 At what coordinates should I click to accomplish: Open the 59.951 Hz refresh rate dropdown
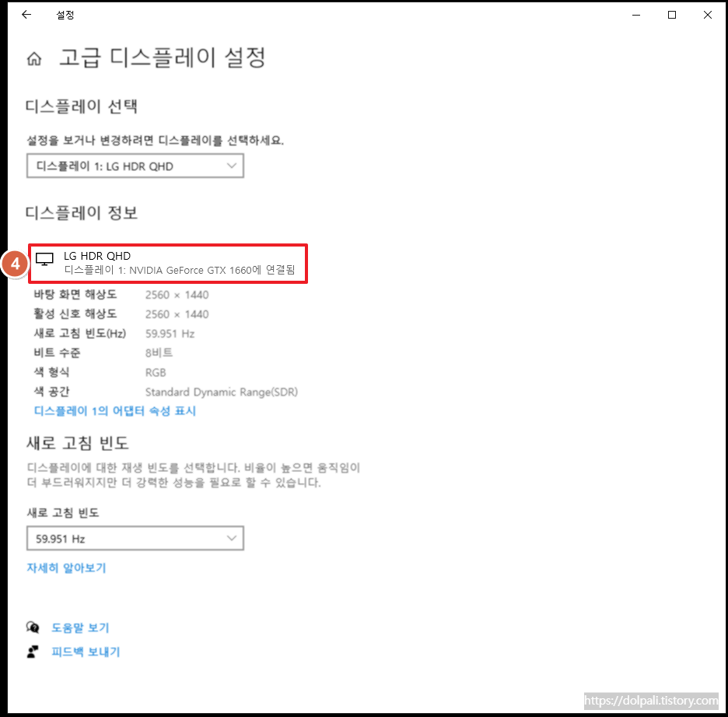pos(135,537)
